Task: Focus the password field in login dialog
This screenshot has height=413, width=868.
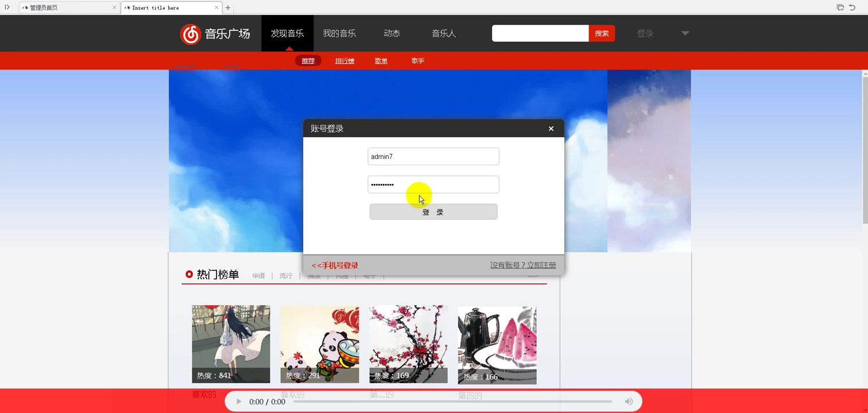Action: pos(433,185)
